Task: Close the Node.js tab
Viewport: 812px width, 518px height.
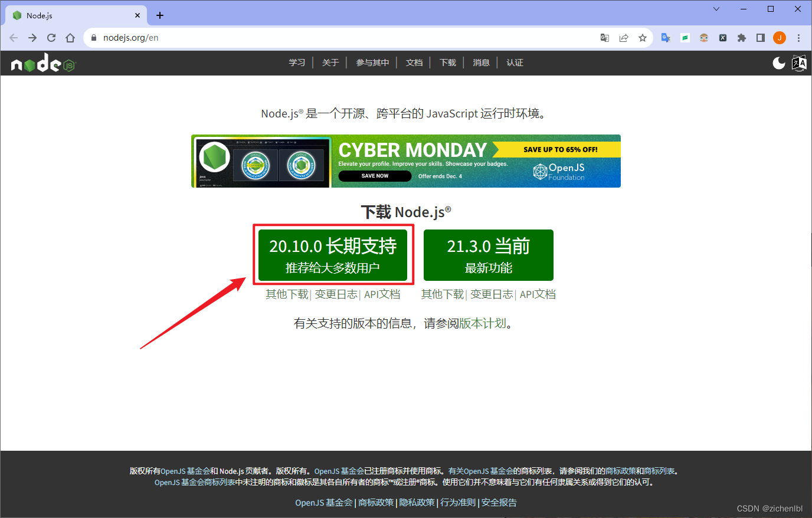Action: pyautogui.click(x=137, y=15)
